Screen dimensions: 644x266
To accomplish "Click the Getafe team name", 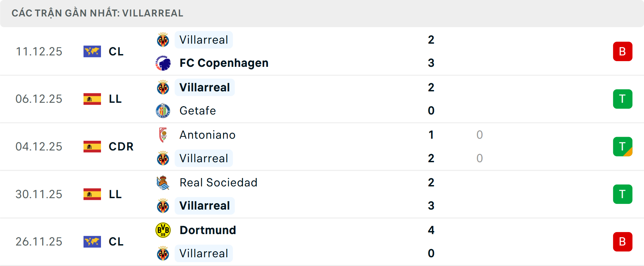I will pyautogui.click(x=198, y=110).
